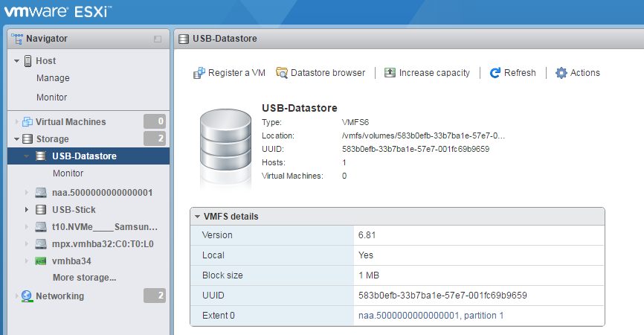The image size is (644, 335).
Task: Open Monitor under USB-Datastore
Action: click(x=68, y=173)
